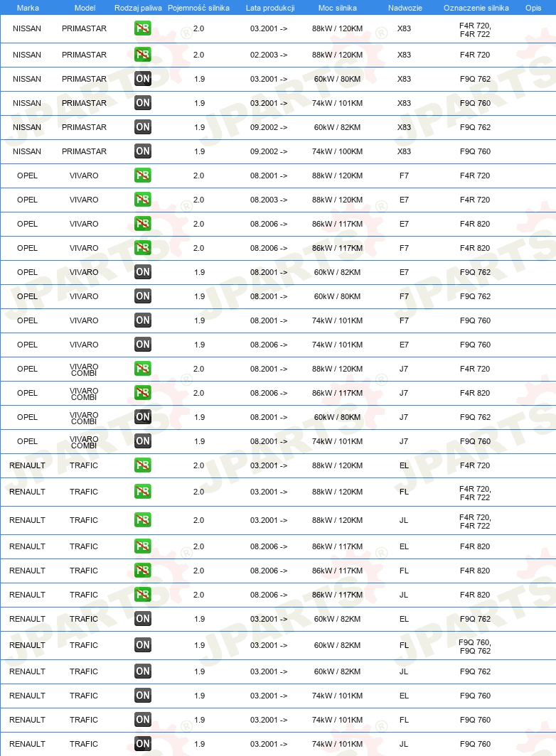The height and width of the screenshot is (756, 556).
Task: Click diesel ON icon in Opel Vivaro F7 F9Q 762 row
Action: pyautogui.click(x=142, y=296)
